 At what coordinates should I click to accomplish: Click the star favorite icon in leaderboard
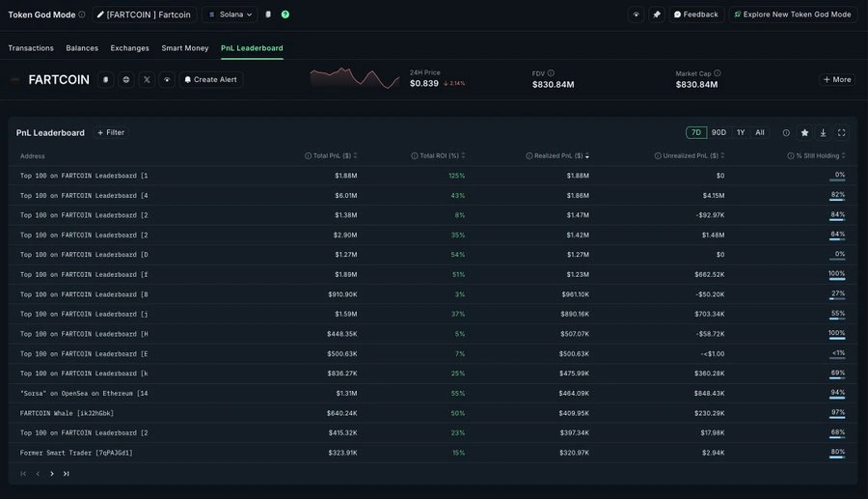805,133
